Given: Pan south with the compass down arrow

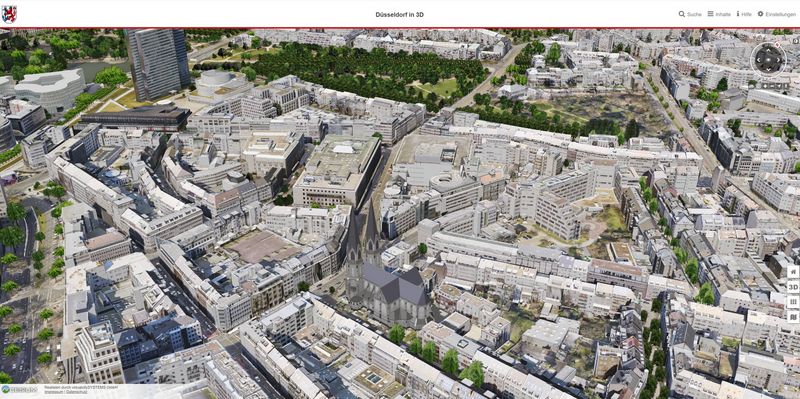Looking at the screenshot, I should tap(768, 69).
